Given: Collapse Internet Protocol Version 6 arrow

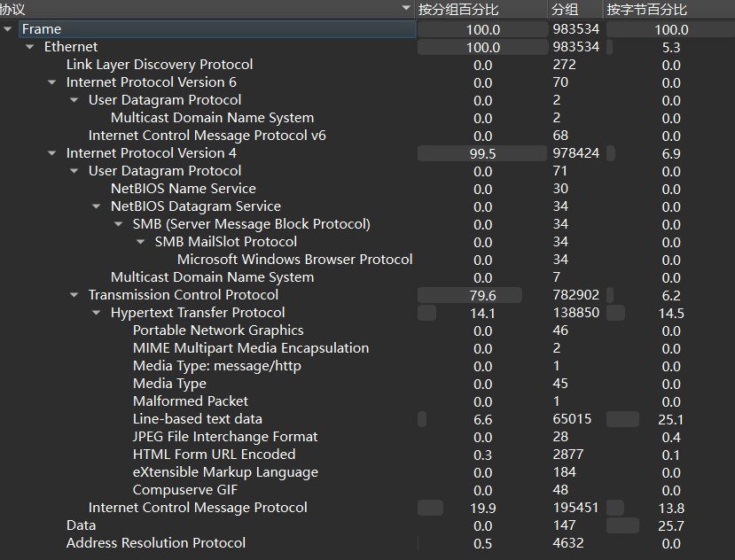Looking at the screenshot, I should tap(52, 82).
